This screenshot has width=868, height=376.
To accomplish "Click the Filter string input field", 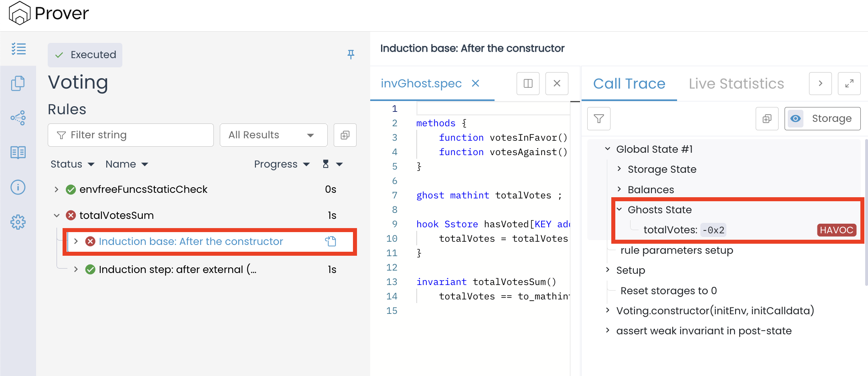I will click(x=136, y=135).
